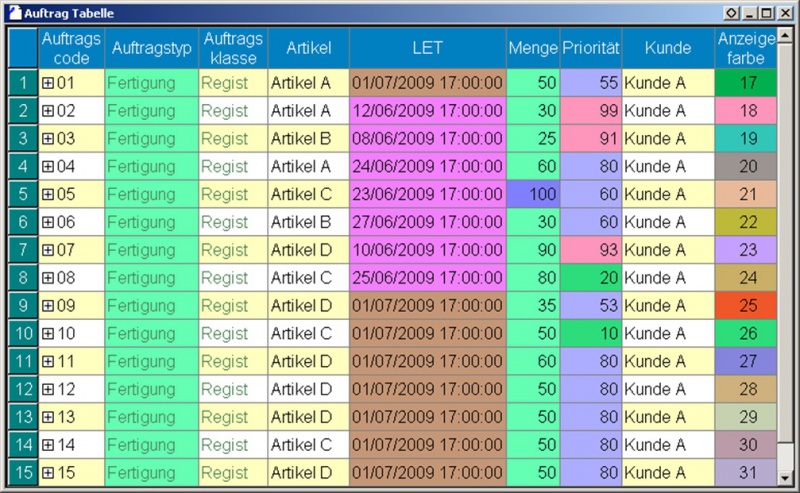
Task: Expand order 01 with the plus icon
Action: (47, 83)
